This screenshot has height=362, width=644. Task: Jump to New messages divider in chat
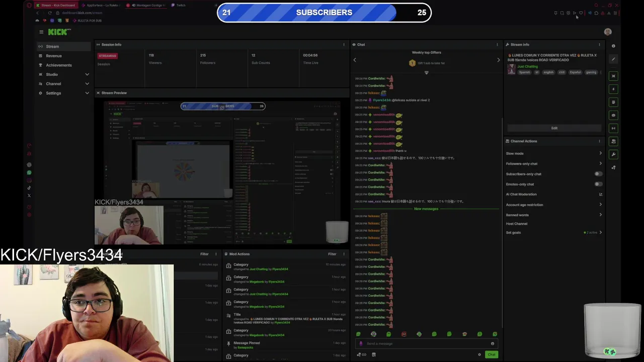[x=426, y=209]
